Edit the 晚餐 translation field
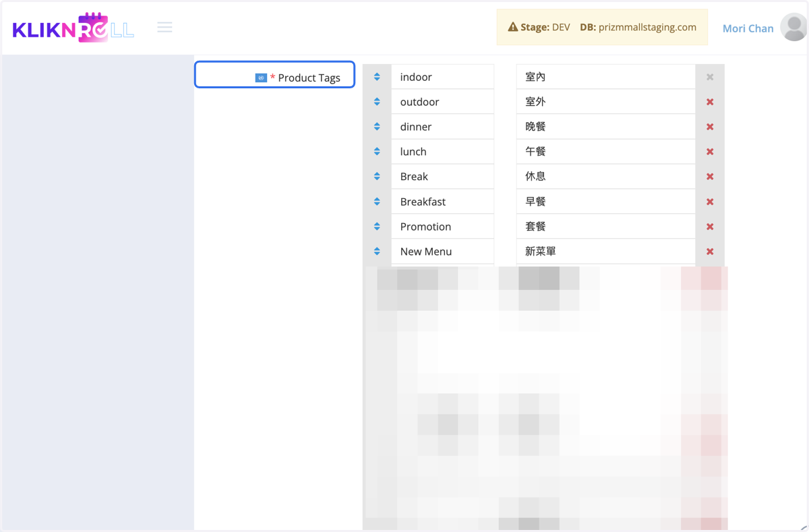 pyautogui.click(x=606, y=127)
